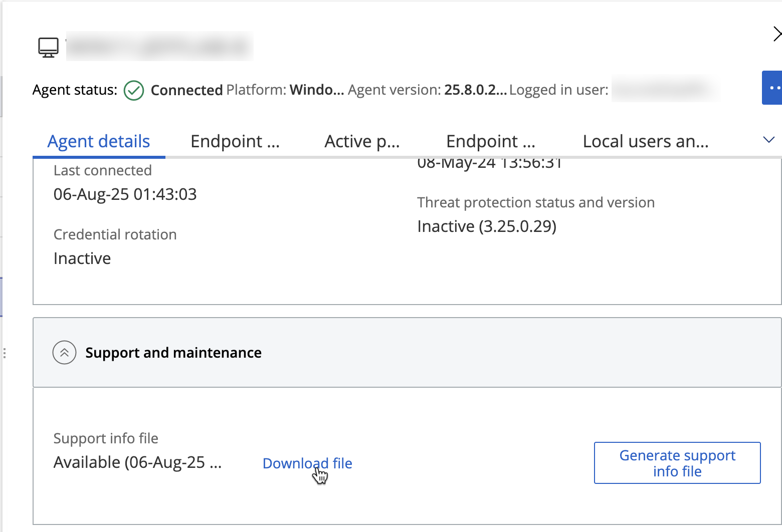
Task: Click the computer monitor icon beside endpoint name
Action: [49, 48]
